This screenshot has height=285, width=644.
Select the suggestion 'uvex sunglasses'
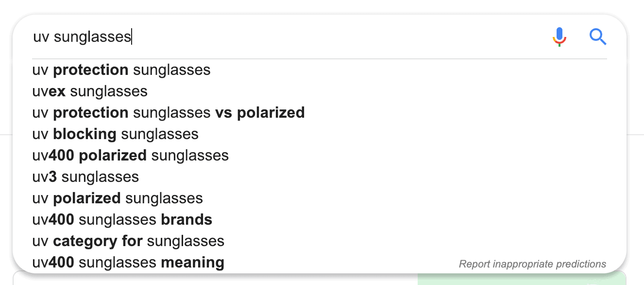89,91
